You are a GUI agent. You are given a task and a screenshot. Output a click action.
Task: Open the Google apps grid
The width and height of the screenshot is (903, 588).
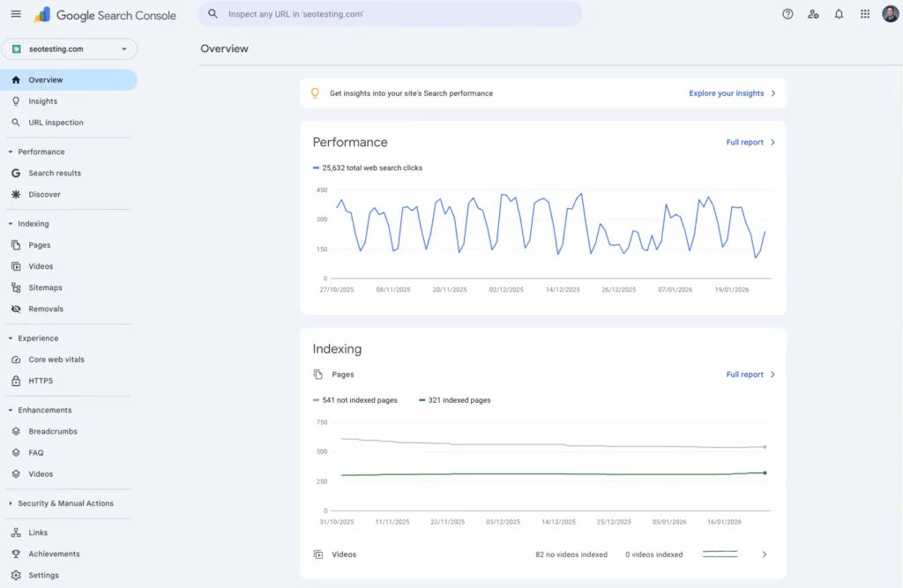864,13
